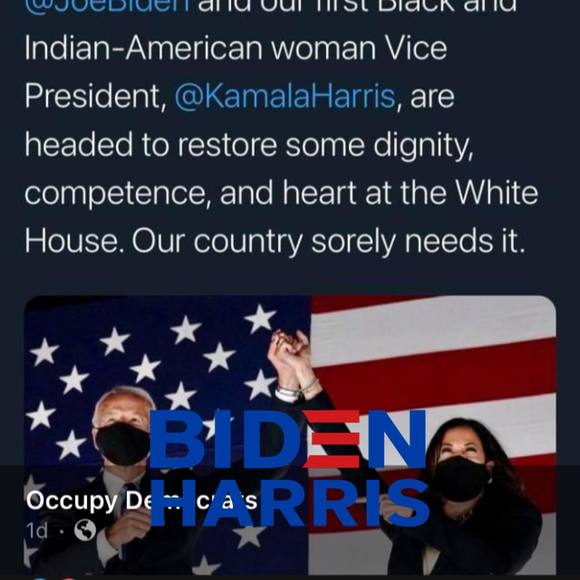Click the line 'headed to restore some dignity,'
This screenshot has height=580, width=580.
[x=249, y=146]
